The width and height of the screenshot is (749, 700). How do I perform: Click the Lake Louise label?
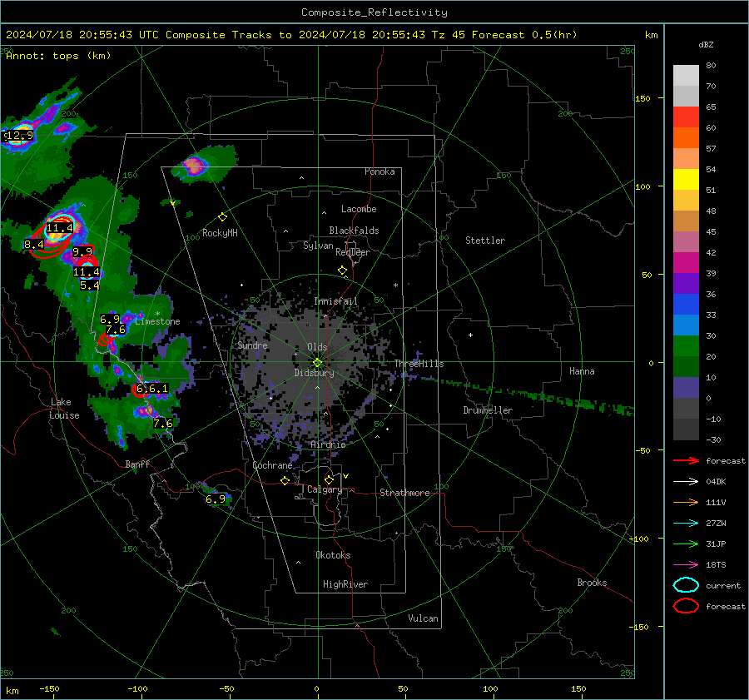(64, 409)
